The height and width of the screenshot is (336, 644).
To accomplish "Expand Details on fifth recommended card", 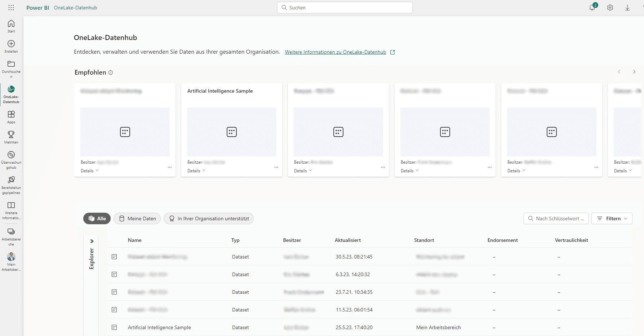I will point(516,171).
